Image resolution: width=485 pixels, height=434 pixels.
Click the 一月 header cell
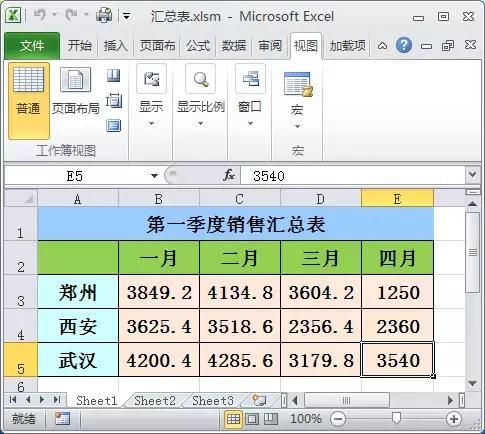(x=159, y=258)
